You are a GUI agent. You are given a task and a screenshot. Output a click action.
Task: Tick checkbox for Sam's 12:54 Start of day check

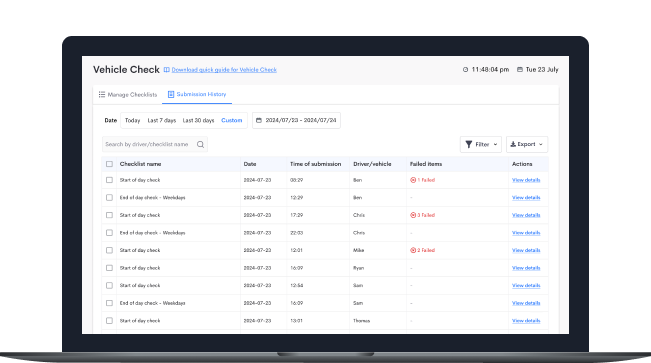pos(109,285)
